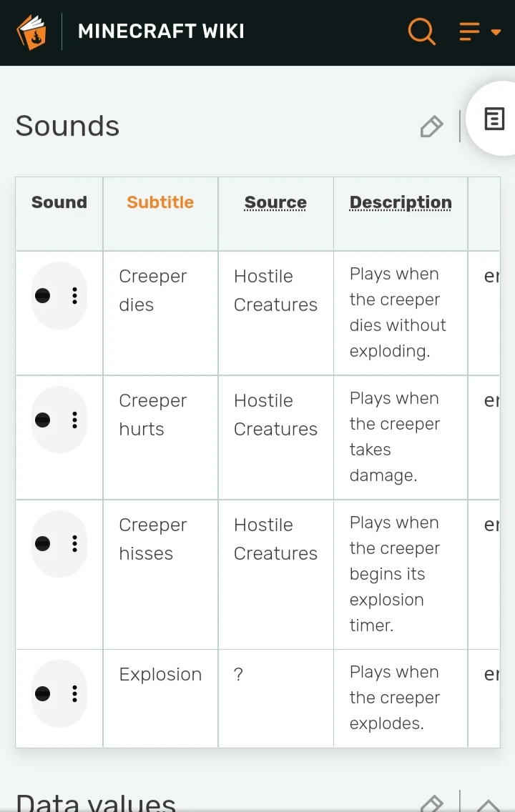Image resolution: width=515 pixels, height=812 pixels.
Task: Play the Creeper hurts sound
Action: pyautogui.click(x=43, y=420)
